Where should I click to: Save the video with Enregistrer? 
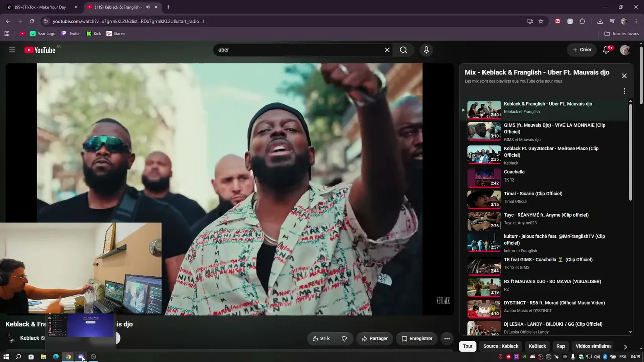pos(417,339)
